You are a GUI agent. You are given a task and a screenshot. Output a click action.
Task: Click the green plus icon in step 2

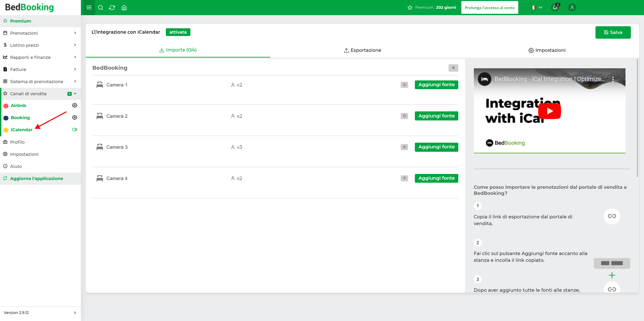[x=612, y=275]
